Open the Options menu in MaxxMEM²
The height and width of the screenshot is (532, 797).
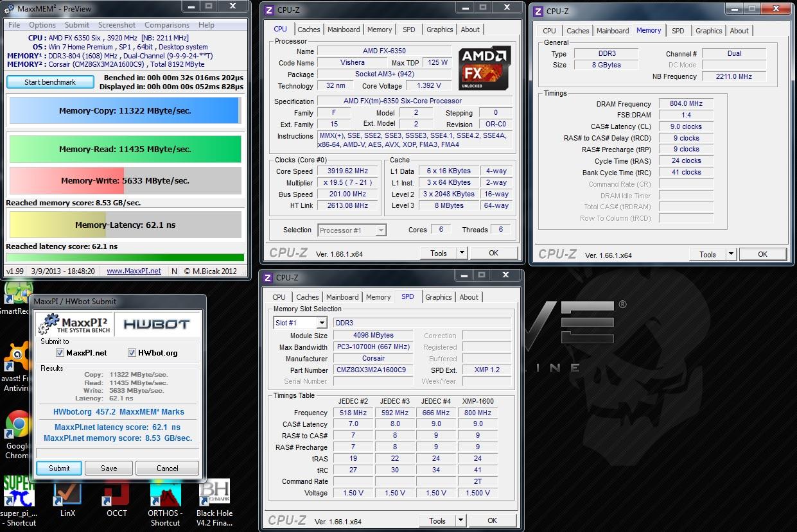tap(42, 25)
